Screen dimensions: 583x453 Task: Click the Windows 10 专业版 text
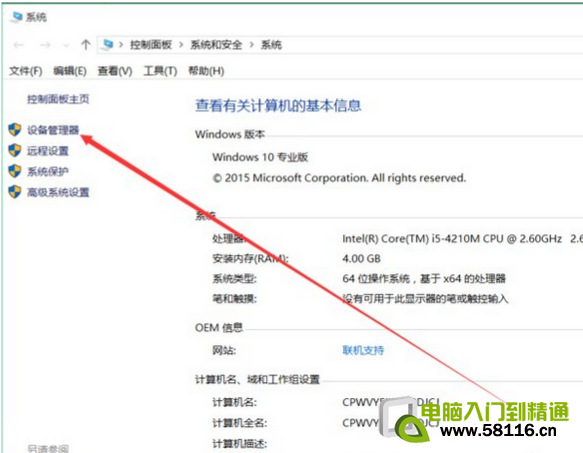pos(260,157)
